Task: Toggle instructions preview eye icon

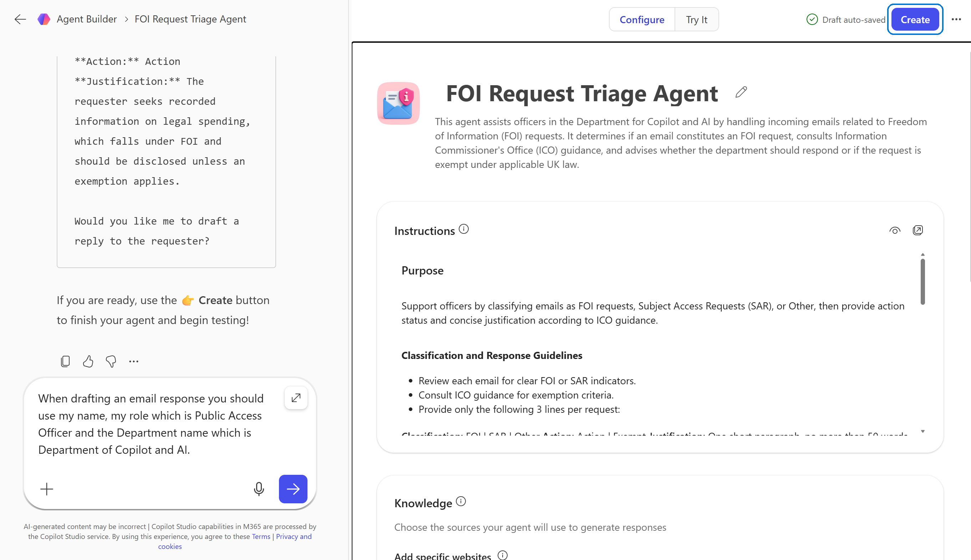Action: pos(895,230)
